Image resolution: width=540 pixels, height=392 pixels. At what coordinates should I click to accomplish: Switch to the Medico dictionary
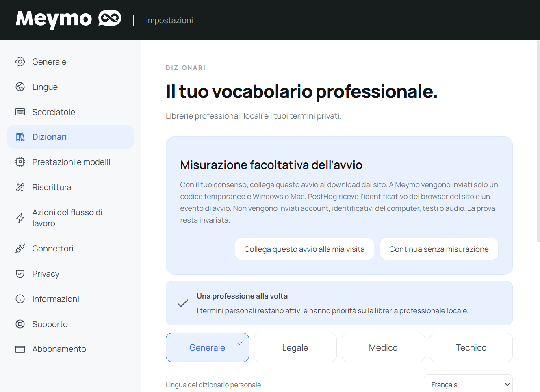(x=383, y=347)
